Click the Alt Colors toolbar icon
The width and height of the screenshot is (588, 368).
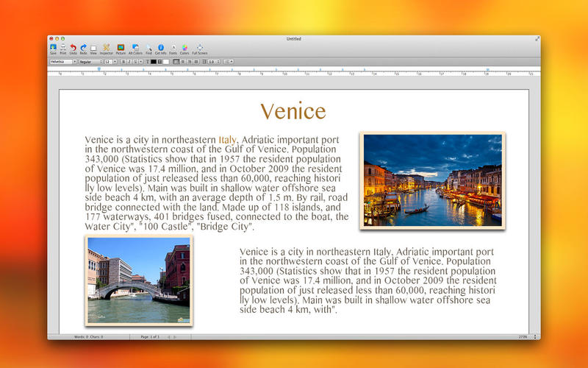tap(135, 48)
